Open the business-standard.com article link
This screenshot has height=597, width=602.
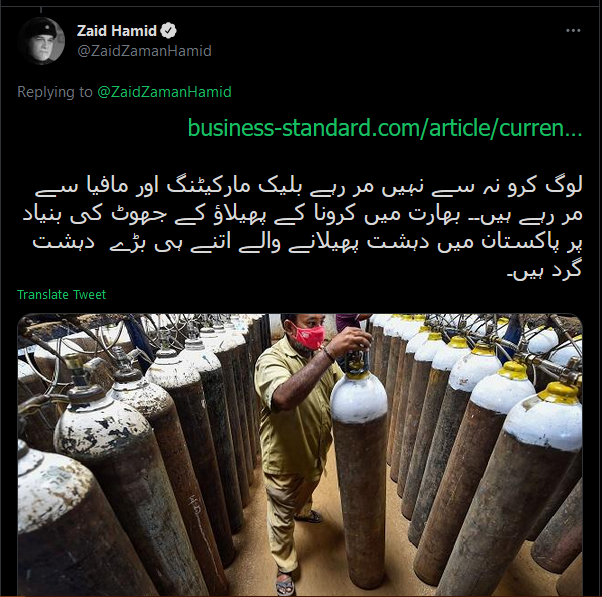[x=385, y=128]
